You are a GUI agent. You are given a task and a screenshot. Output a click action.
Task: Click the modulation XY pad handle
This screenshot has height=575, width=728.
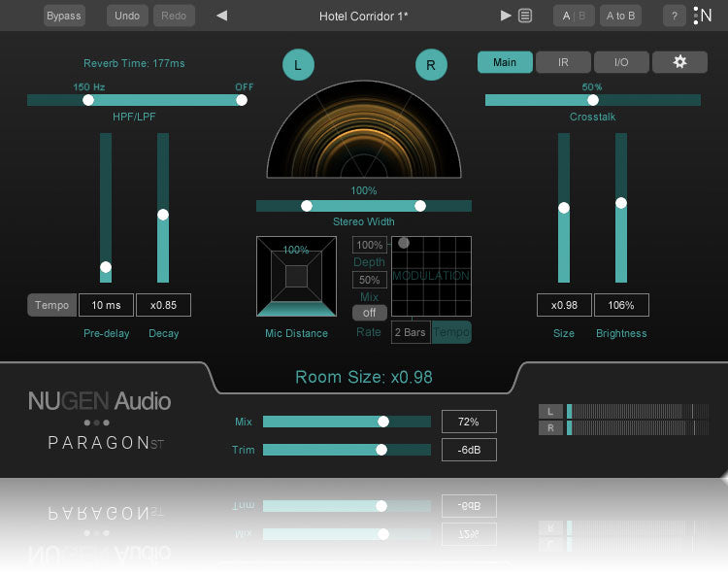pos(404,243)
